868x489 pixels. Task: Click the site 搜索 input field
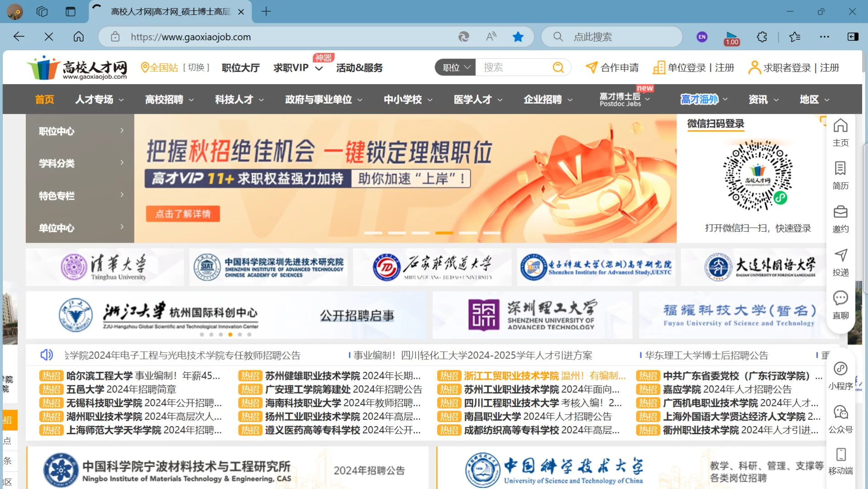click(x=514, y=67)
